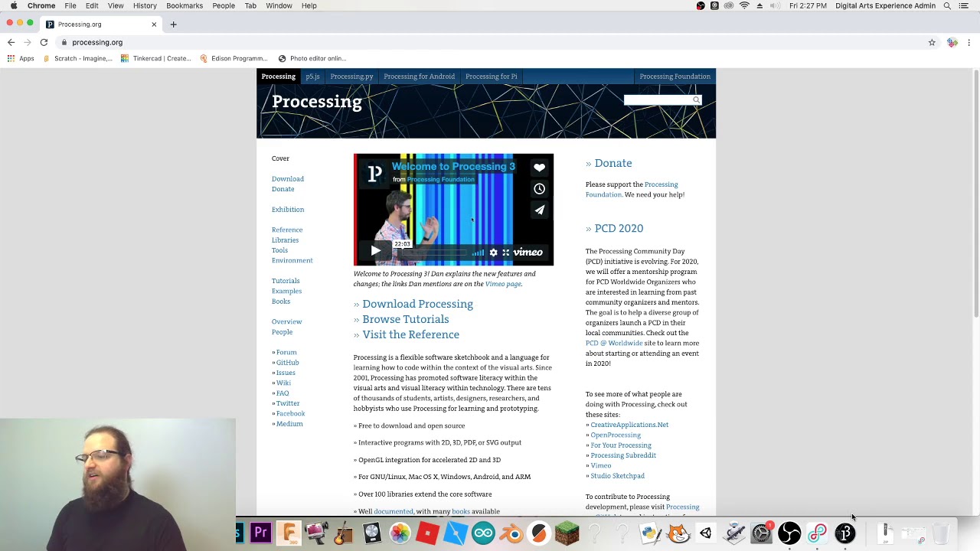Image resolution: width=980 pixels, height=551 pixels.
Task: Launch Arduino IDE from the dock
Action: pos(483,533)
